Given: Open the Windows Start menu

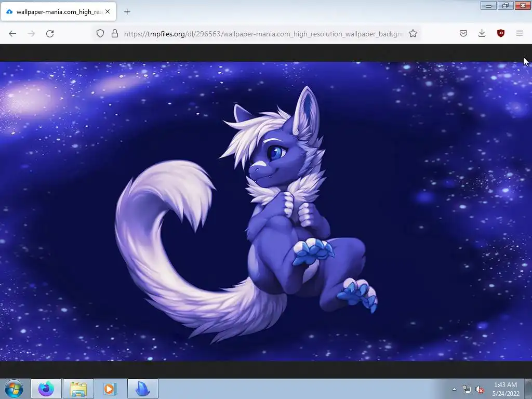Looking at the screenshot, I should [x=14, y=389].
